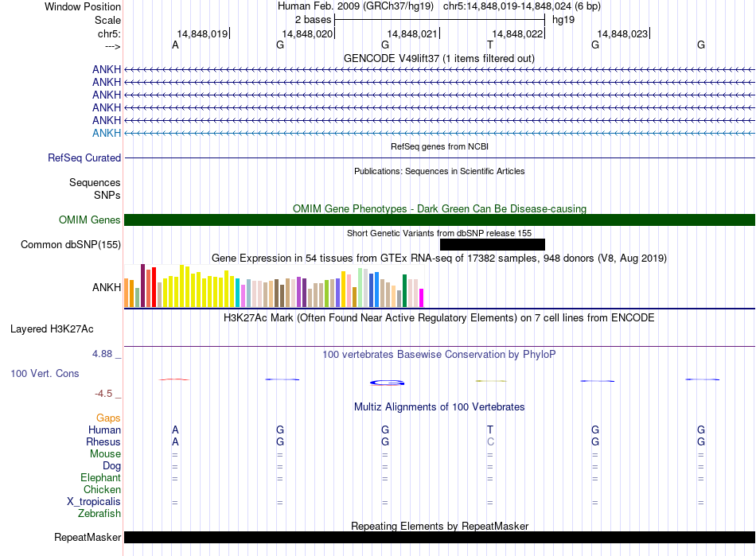Click the Gaps label in Multiz track

[108, 418]
